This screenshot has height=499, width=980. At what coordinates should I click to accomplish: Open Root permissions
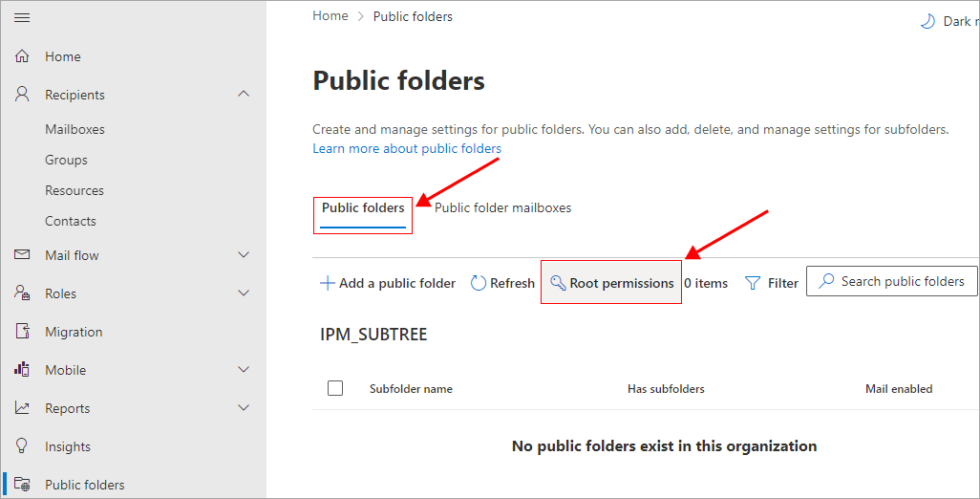point(611,283)
